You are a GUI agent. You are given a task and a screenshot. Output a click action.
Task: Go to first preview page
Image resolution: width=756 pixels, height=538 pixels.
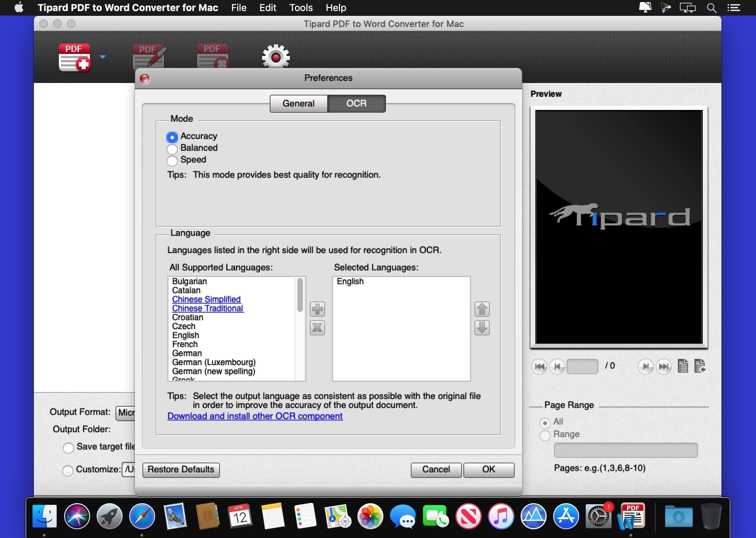(539, 366)
